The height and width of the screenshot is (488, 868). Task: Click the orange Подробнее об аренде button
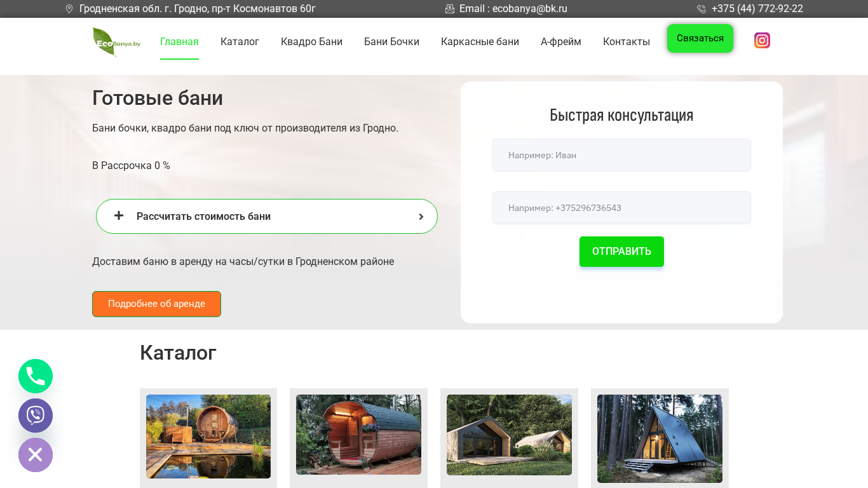tap(156, 304)
